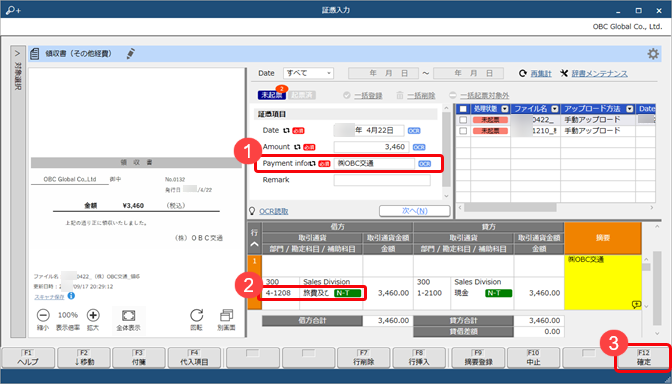Screen dimensions: 672x384
Task: Click the swap icon next to Date label
Action: tap(286, 130)
